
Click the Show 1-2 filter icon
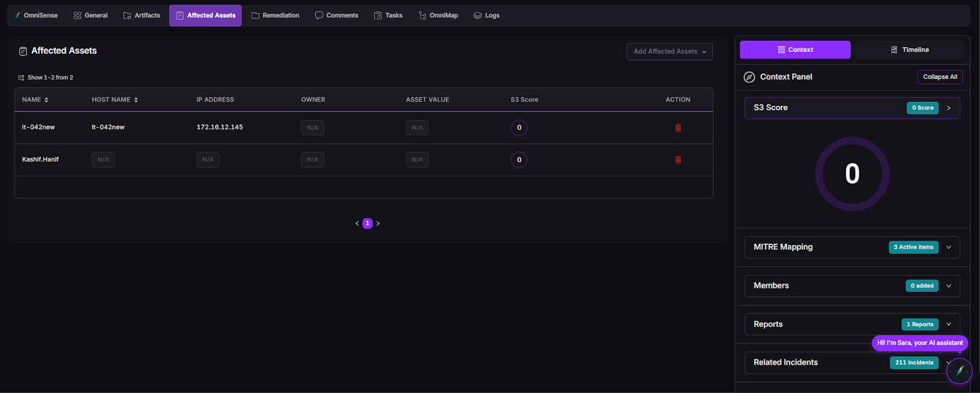point(21,78)
